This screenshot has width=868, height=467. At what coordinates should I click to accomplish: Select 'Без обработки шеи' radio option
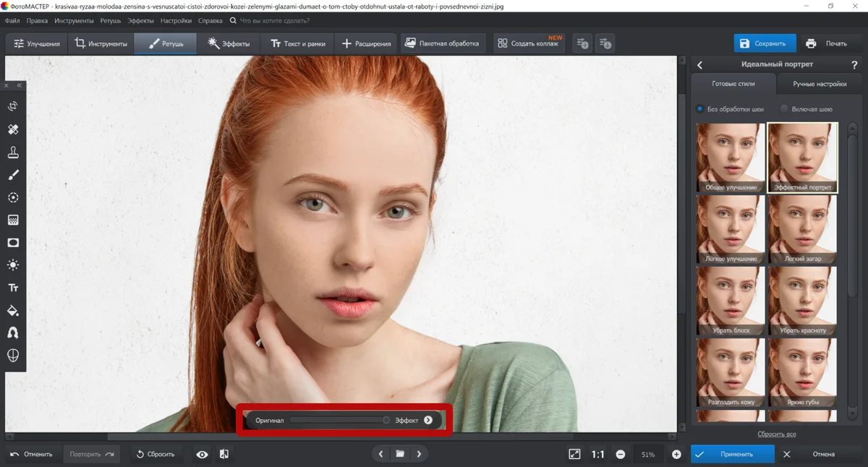[730, 109]
